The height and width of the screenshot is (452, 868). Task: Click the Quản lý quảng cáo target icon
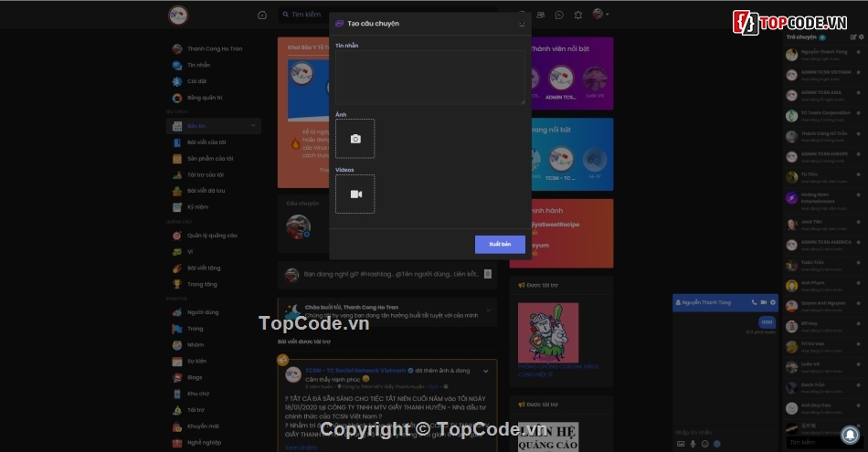coord(177,236)
